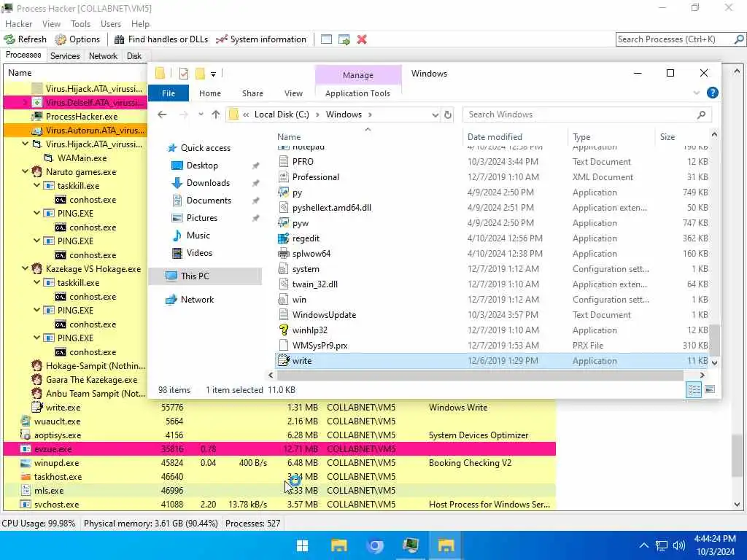Click the Downloads quick access icon

click(x=177, y=183)
